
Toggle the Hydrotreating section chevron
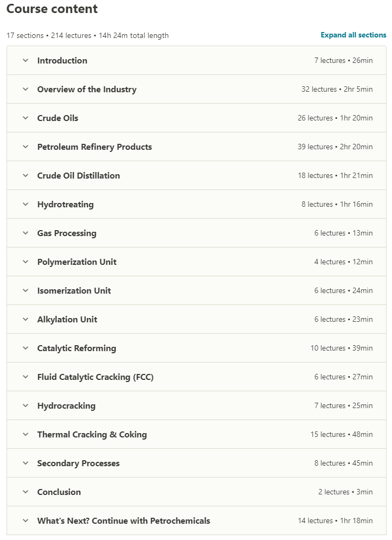[x=25, y=205]
